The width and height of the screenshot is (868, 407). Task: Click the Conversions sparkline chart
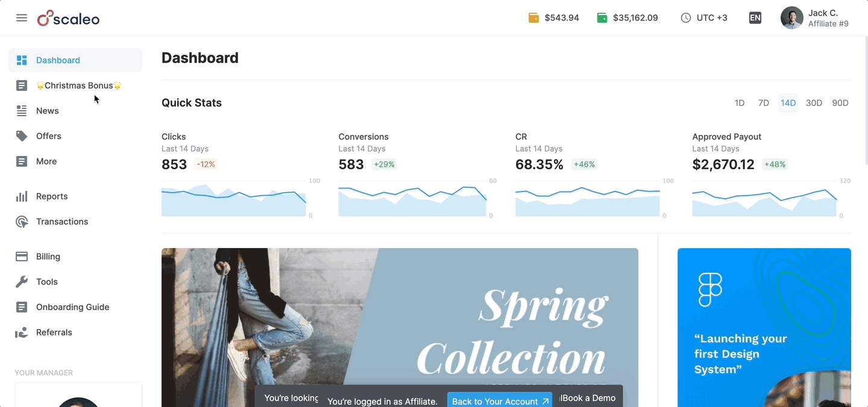coord(412,200)
